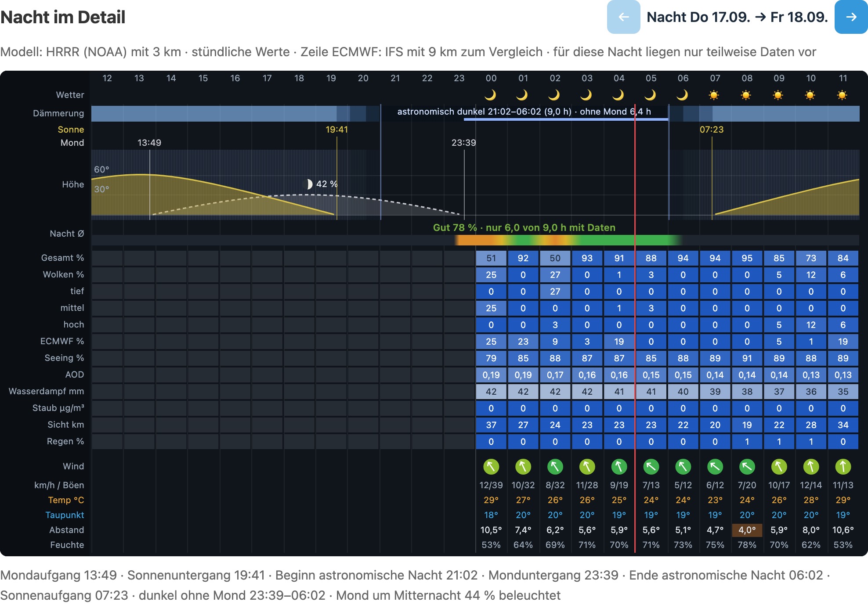
Task: Click Taupunkt value 18°
Action: pyautogui.click(x=491, y=515)
